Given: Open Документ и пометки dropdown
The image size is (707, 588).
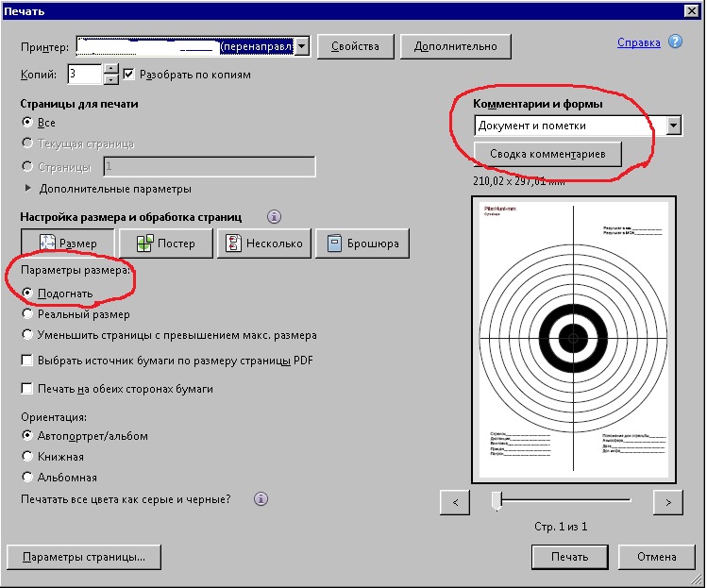Looking at the screenshot, I should tap(673, 126).
